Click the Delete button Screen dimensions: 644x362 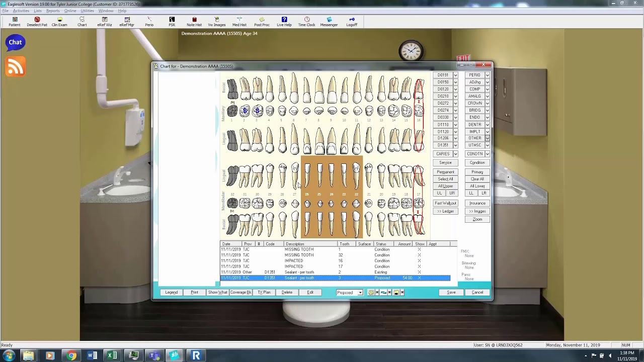(x=287, y=293)
